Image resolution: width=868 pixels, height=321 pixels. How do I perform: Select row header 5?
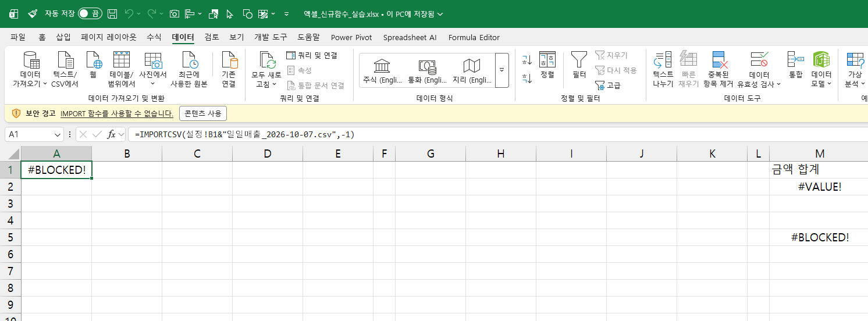10,237
